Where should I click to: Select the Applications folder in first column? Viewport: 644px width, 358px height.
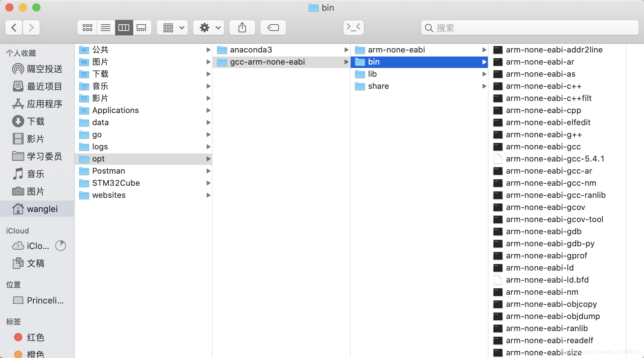click(x=143, y=110)
